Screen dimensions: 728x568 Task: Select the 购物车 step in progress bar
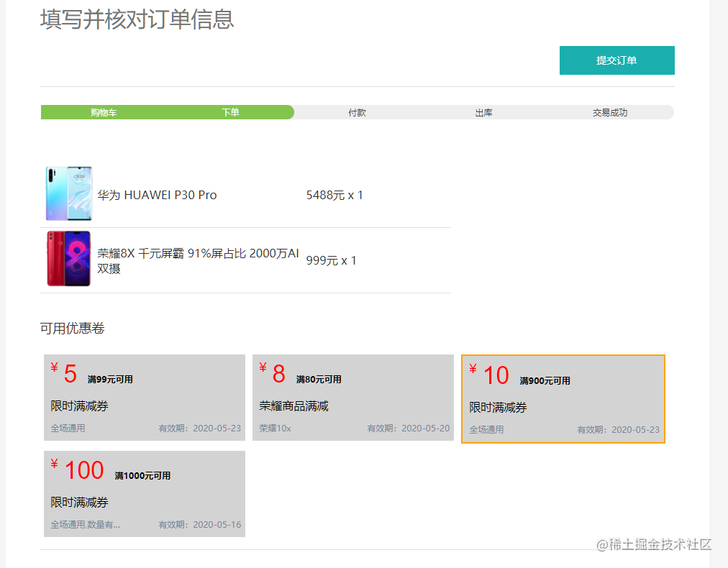(x=104, y=113)
